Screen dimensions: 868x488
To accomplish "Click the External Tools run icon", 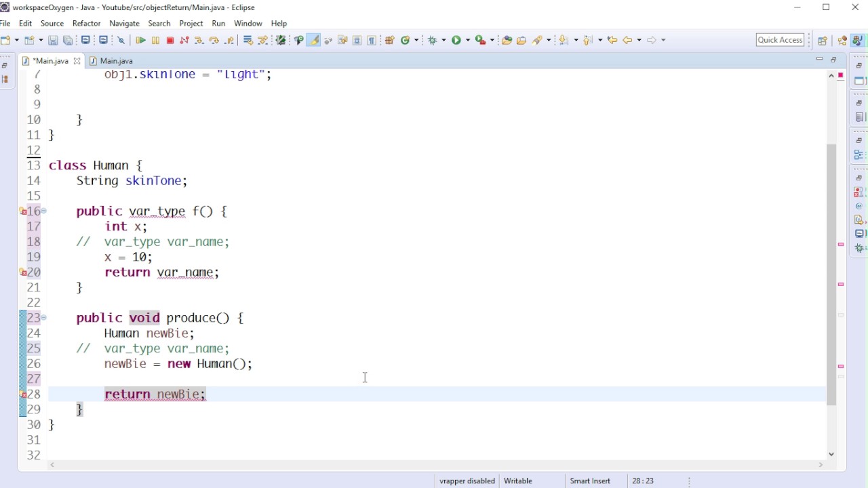I will point(480,40).
